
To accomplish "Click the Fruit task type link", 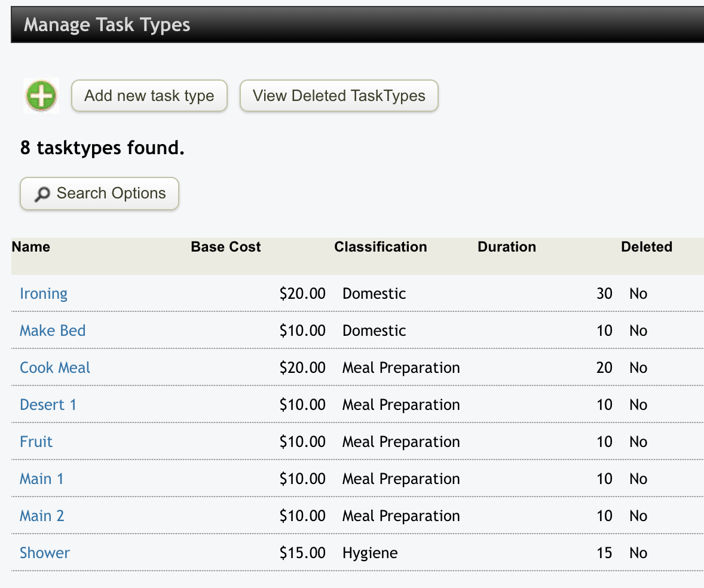I will 36,442.
